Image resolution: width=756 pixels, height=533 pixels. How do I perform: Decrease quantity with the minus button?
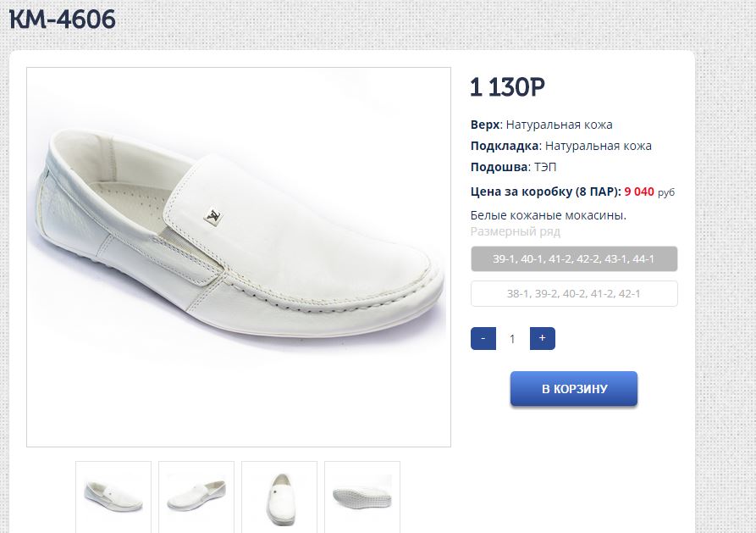point(483,338)
